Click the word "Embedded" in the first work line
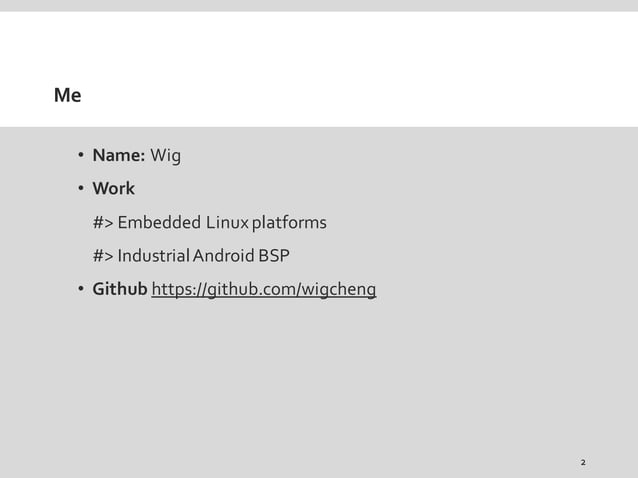Viewport: 638px width, 478px height. [x=160, y=223]
